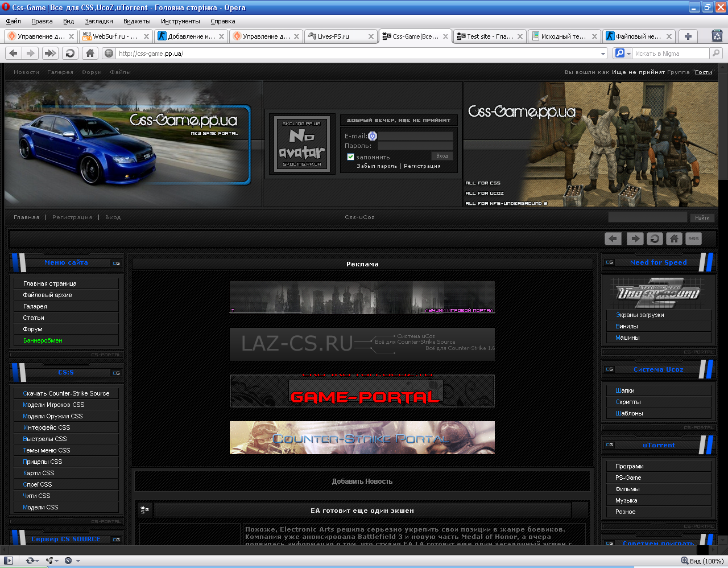Open the address bar history dropdown
The width and height of the screenshot is (728, 568).
coord(603,53)
